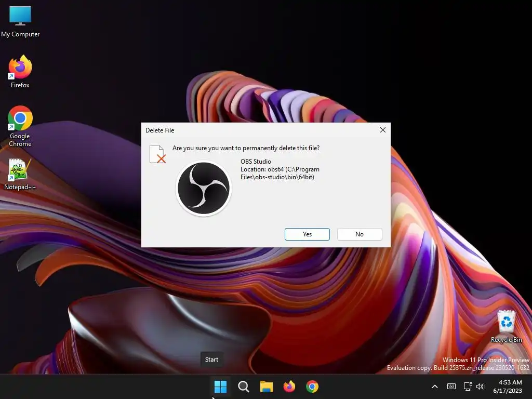Image resolution: width=532 pixels, height=399 pixels.
Task: Select the Firefox desktop shortcut
Action: pyautogui.click(x=20, y=72)
